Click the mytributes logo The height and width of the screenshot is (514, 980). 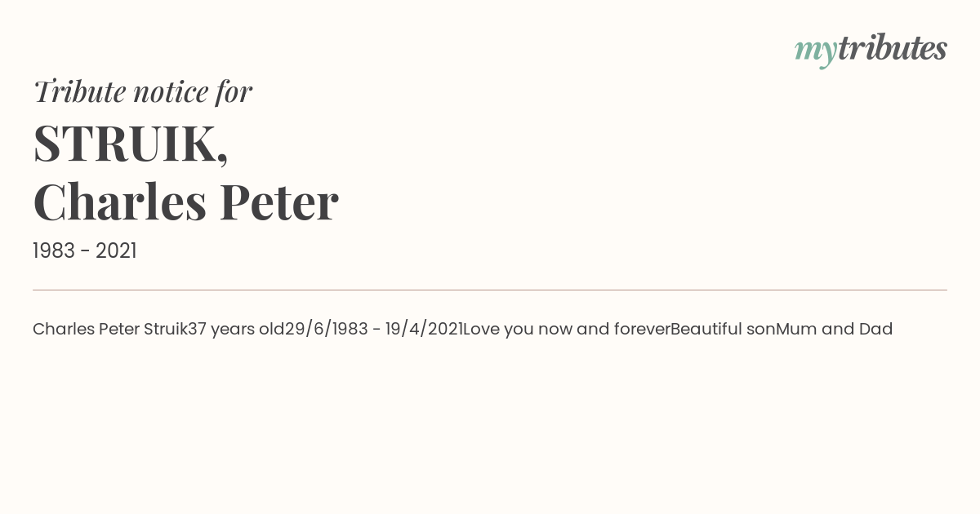click(871, 50)
